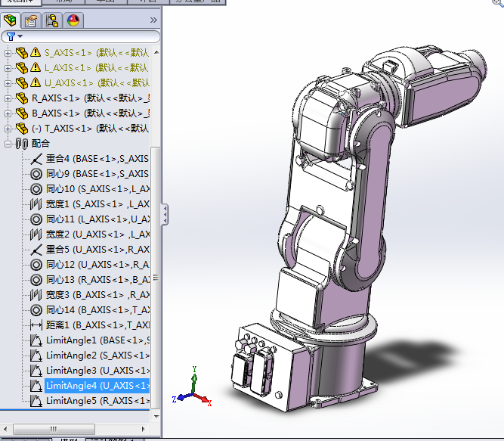The height and width of the screenshot is (441, 504).
Task: Click the B_AXIS<1> part icon
Action: [22, 113]
